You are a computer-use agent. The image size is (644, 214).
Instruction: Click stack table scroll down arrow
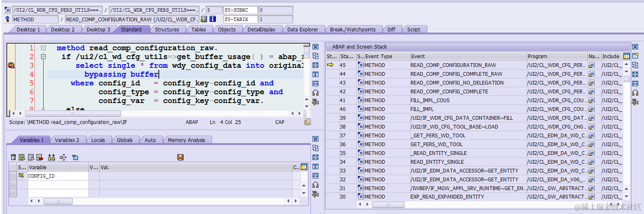(626, 196)
